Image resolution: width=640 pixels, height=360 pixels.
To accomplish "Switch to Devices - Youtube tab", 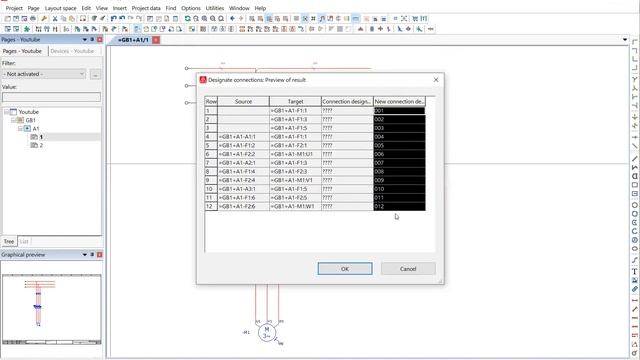I will [72, 51].
